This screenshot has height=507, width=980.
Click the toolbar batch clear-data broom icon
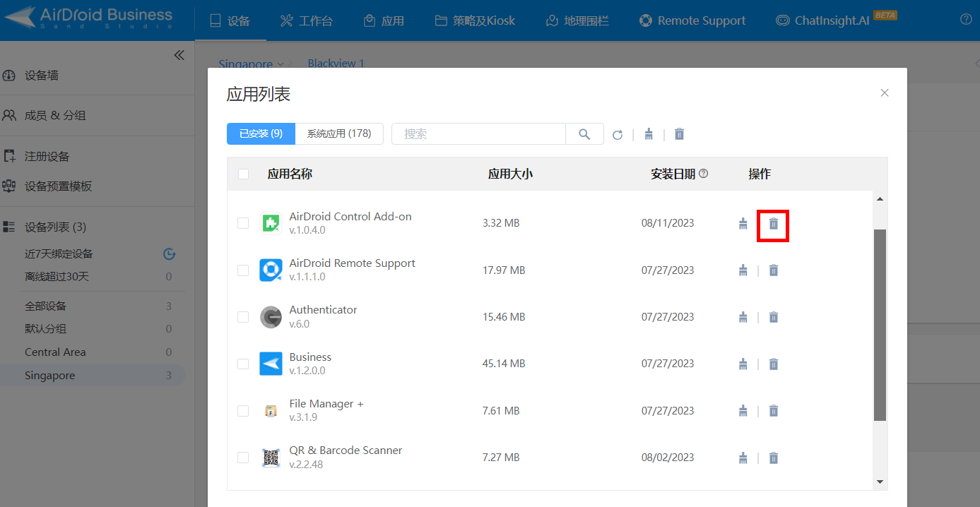pyautogui.click(x=649, y=134)
